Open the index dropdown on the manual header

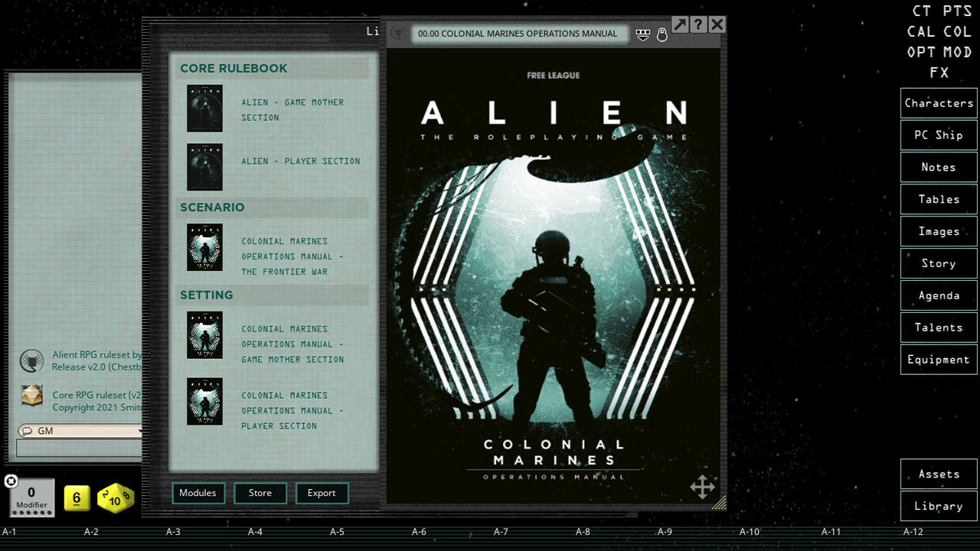[642, 34]
